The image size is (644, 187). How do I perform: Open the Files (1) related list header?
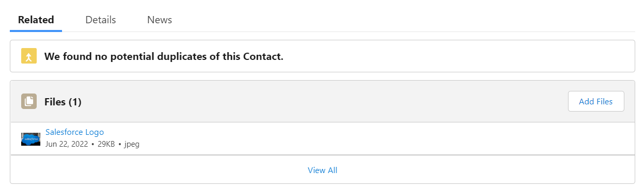[x=63, y=102]
